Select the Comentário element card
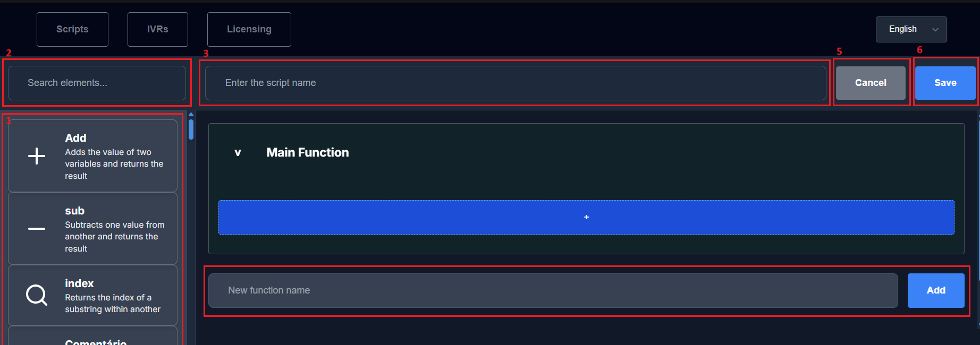 coord(92,336)
